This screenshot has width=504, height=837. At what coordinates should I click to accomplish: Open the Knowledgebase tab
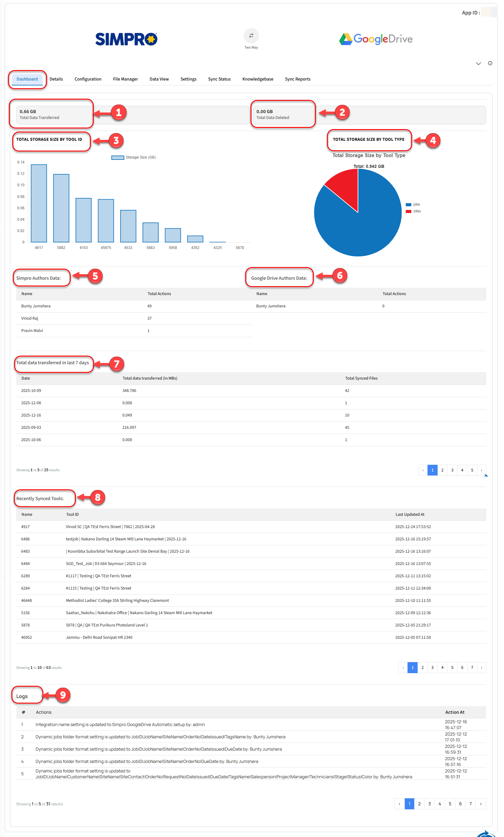click(258, 79)
